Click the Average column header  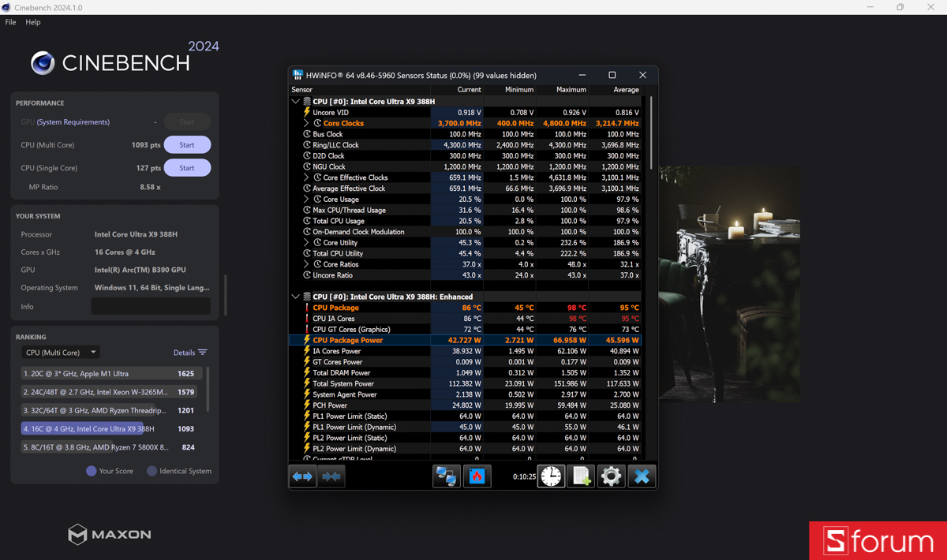[x=626, y=90]
